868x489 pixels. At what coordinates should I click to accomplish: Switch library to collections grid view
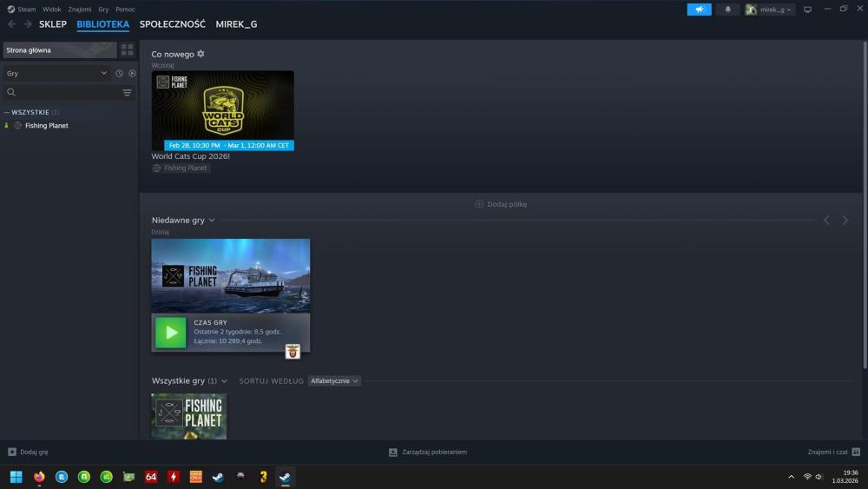(128, 50)
